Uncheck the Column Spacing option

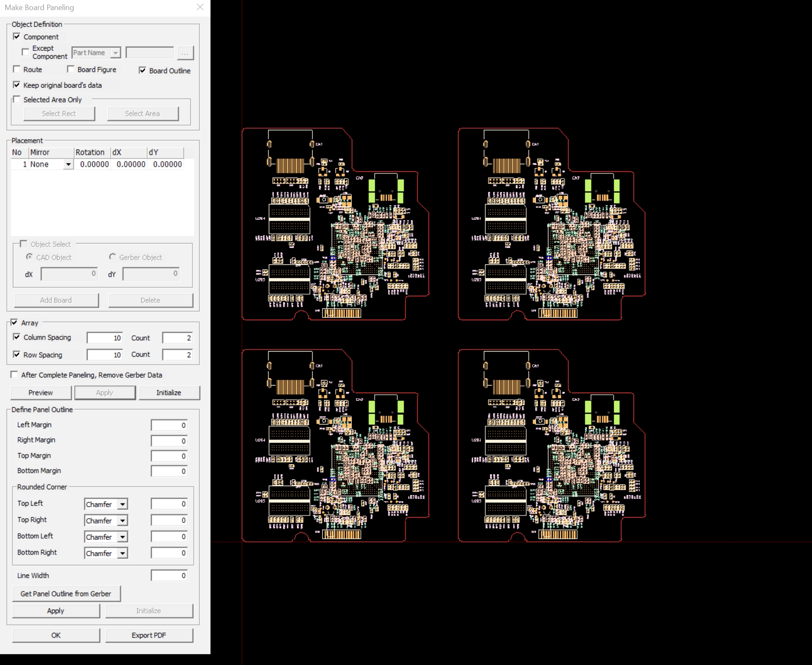click(17, 337)
